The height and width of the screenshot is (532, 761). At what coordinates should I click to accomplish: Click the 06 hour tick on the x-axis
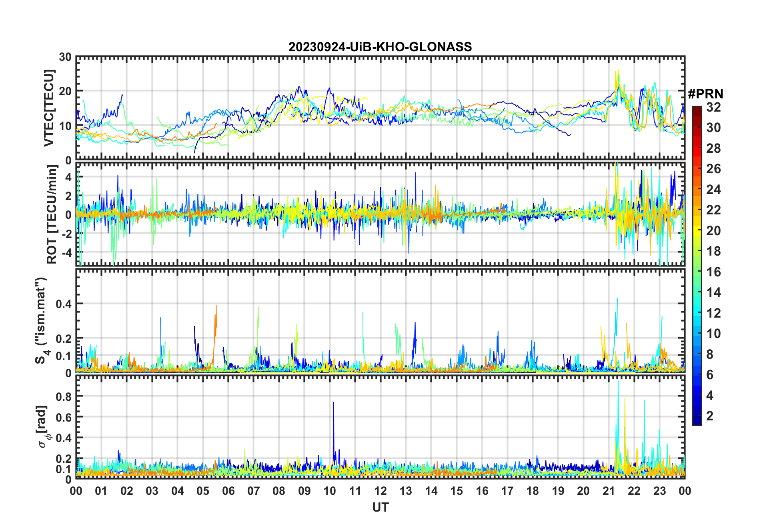[x=228, y=491]
